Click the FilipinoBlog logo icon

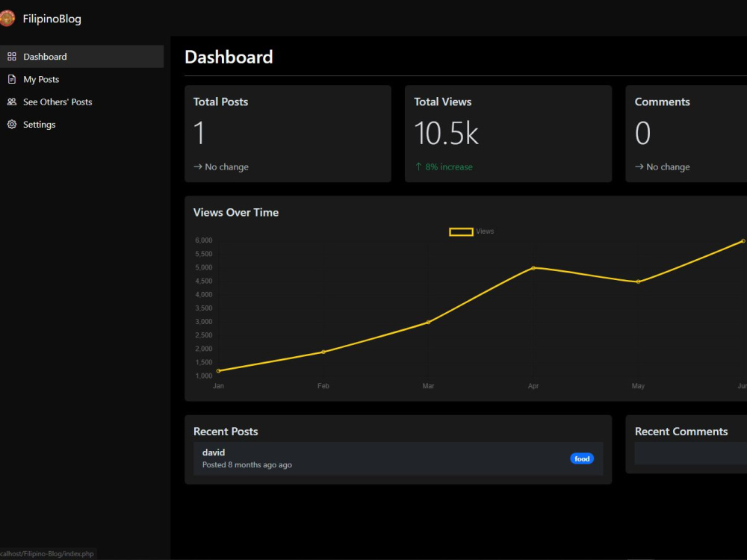(7, 19)
